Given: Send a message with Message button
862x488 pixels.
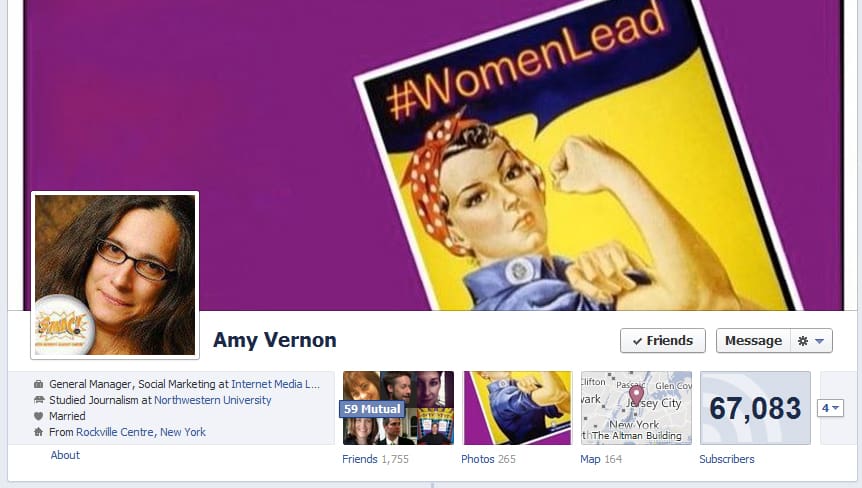Looking at the screenshot, I should 753,341.
